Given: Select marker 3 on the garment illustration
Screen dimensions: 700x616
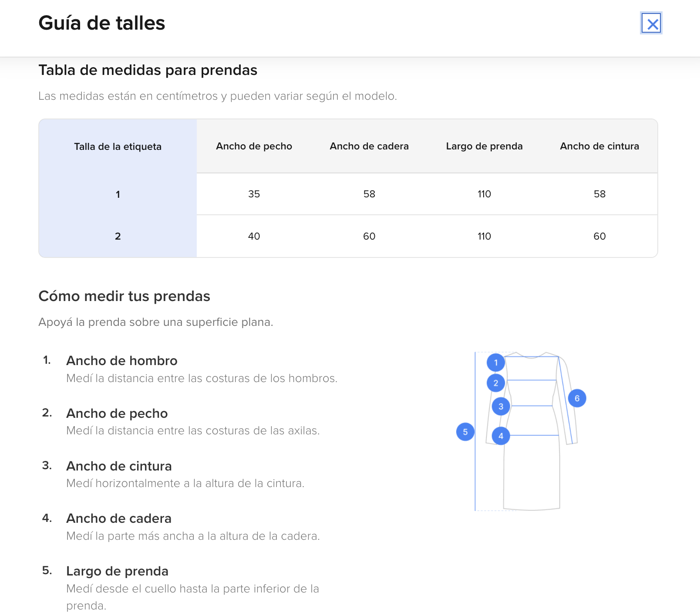Looking at the screenshot, I should (x=501, y=406).
